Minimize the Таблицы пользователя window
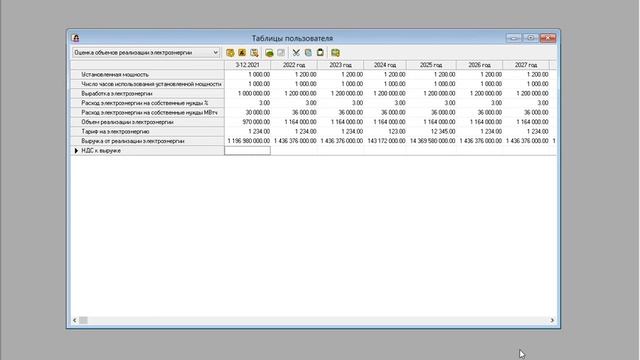 point(513,38)
